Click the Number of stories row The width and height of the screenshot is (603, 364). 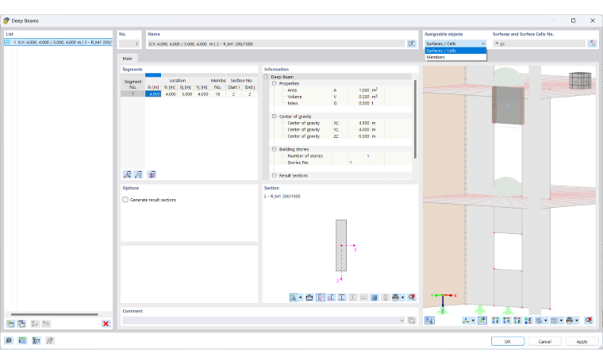340,156
